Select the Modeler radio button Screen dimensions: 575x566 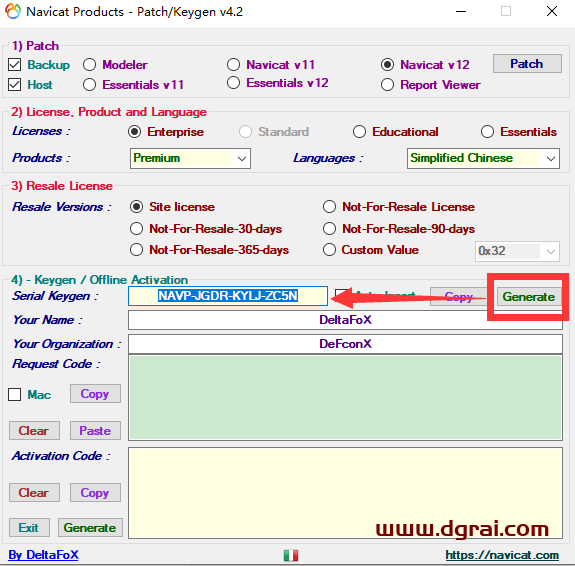(x=89, y=65)
